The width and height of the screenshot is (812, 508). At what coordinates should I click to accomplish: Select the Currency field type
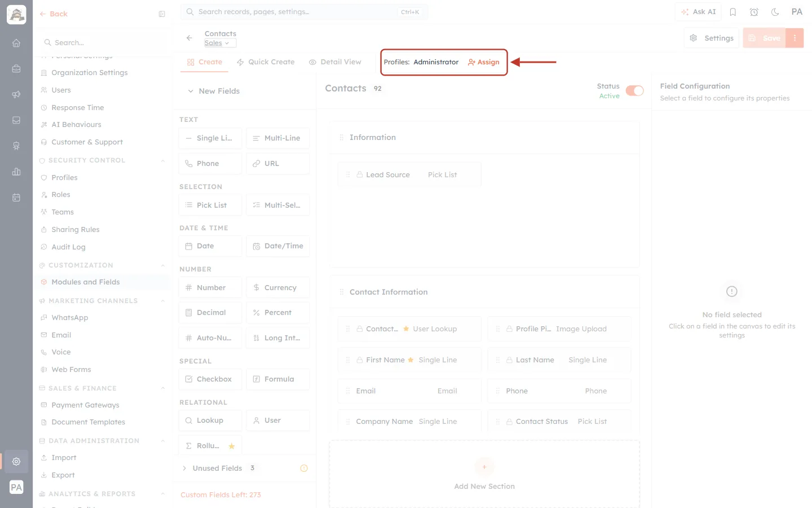[x=278, y=287]
